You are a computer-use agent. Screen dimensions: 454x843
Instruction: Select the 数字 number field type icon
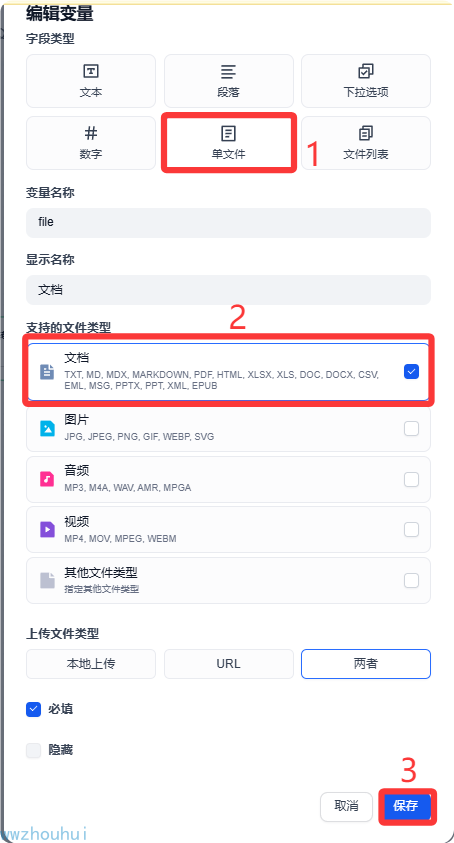pyautogui.click(x=91, y=133)
